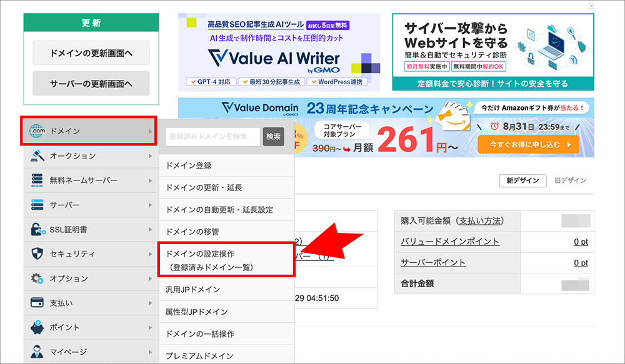Expand the サーバー submenu arrow
Viewport: 625px width, 364px height.
tap(150, 205)
